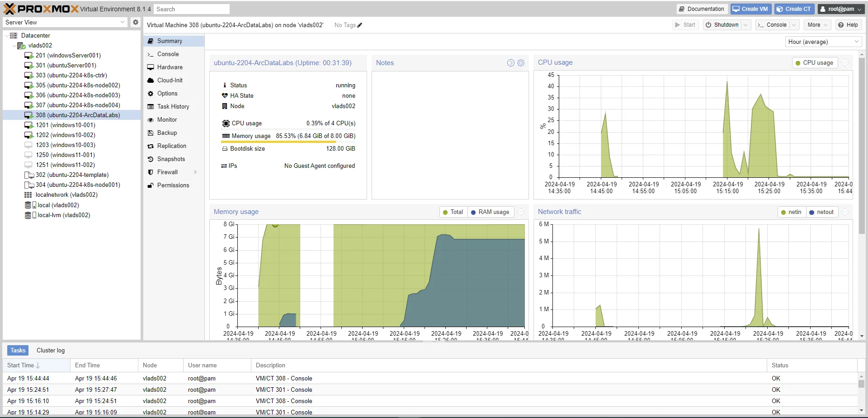This screenshot has height=418, width=868.
Task: Select local (vlads002) storage icon
Action: pos(30,205)
